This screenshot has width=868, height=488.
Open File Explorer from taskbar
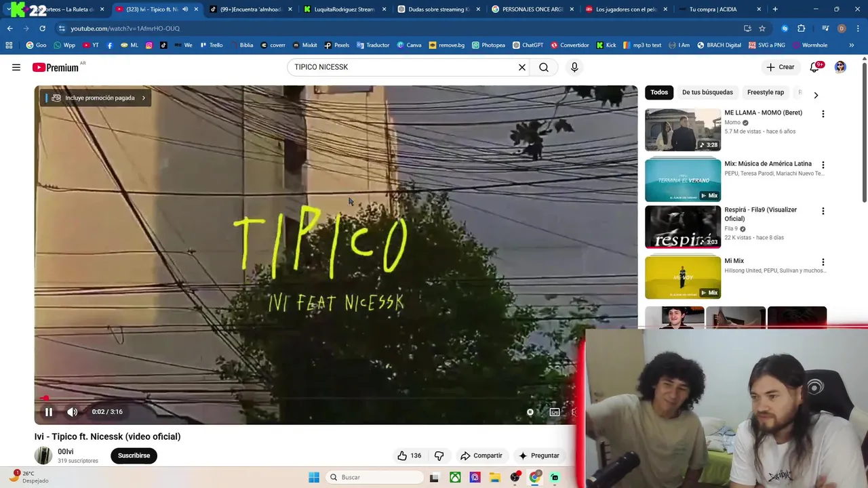pos(494,477)
